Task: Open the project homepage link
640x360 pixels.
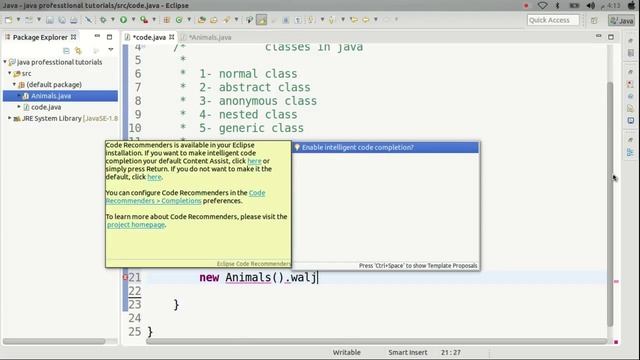Action: pos(136,225)
